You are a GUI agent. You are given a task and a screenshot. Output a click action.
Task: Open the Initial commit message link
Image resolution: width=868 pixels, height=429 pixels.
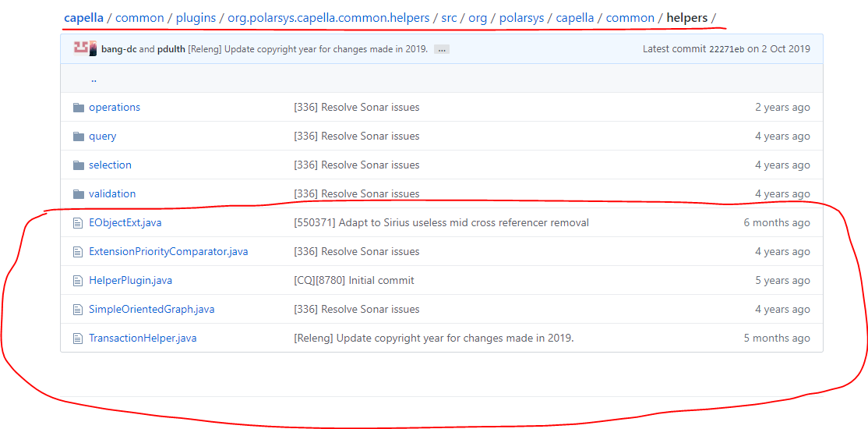pos(354,281)
